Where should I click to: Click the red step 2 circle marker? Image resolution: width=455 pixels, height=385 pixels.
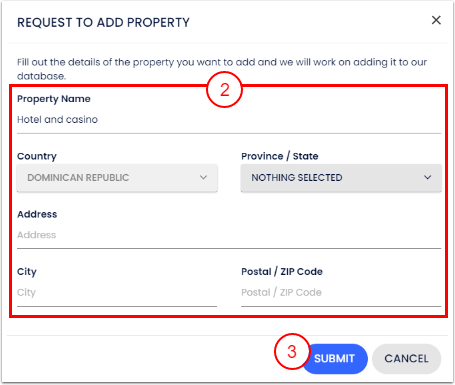(x=225, y=90)
